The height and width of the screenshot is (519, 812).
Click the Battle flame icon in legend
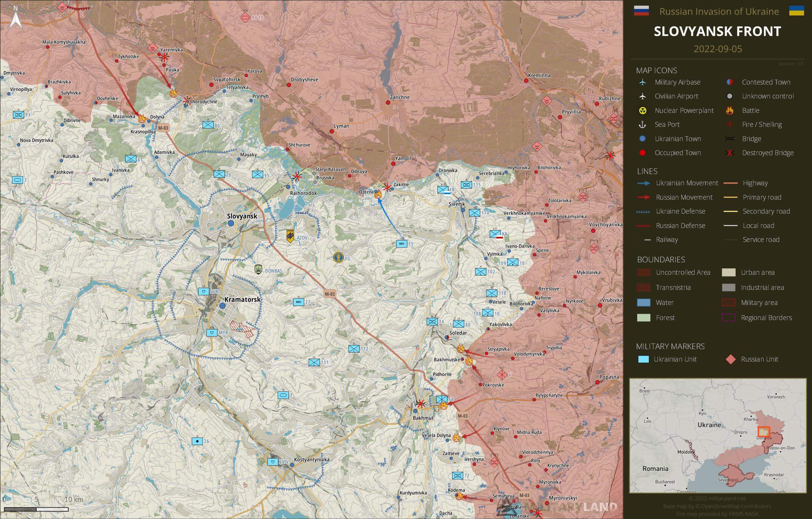(x=730, y=111)
